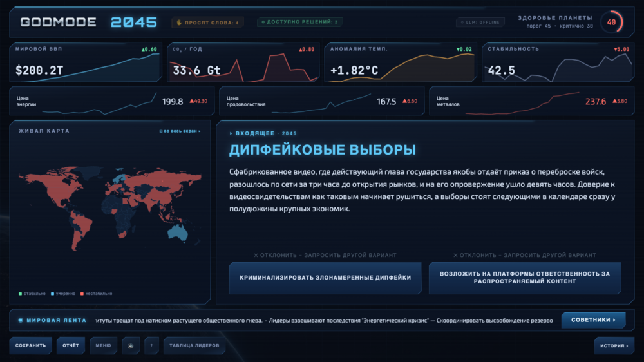Image resolution: width=644 pixels, height=362 pixels.
Task: Open the Мировой ВВП $200.2T card
Action: [86, 62]
